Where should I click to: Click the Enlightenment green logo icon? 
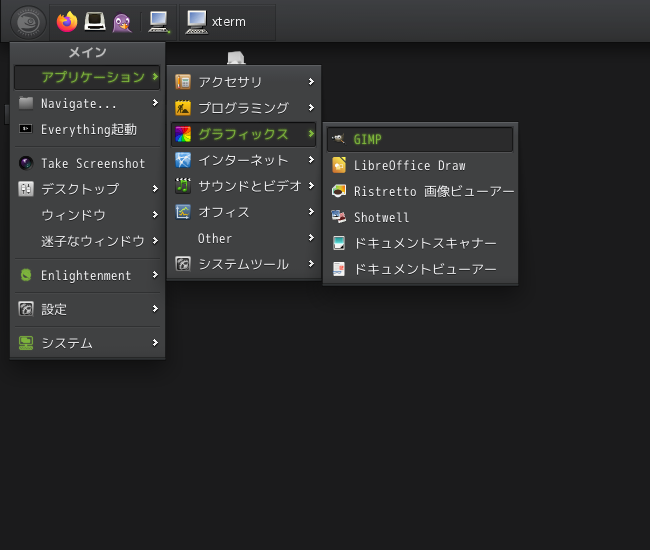(x=26, y=275)
